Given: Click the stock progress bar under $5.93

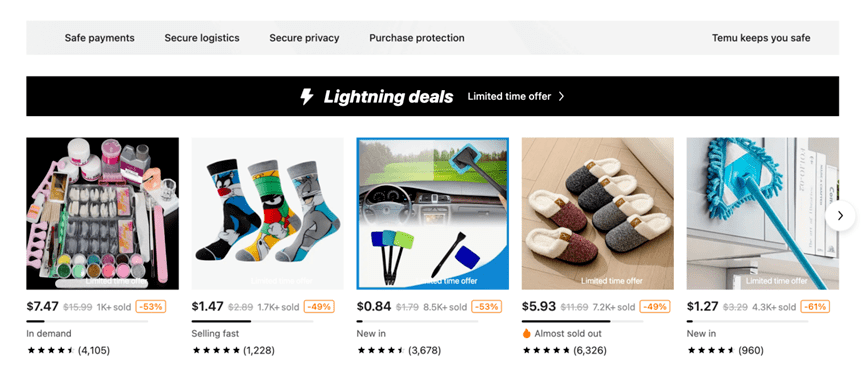Looking at the screenshot, I should 582,321.
